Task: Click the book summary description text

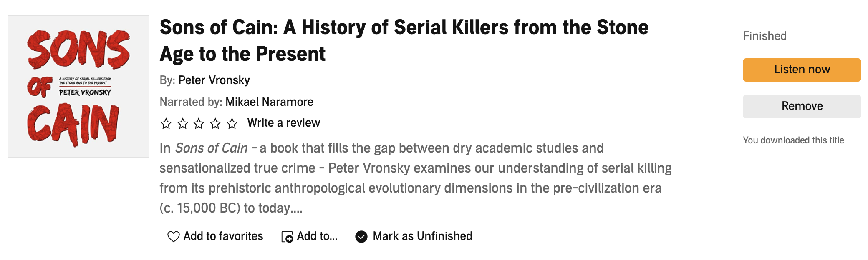Action: click(x=415, y=178)
